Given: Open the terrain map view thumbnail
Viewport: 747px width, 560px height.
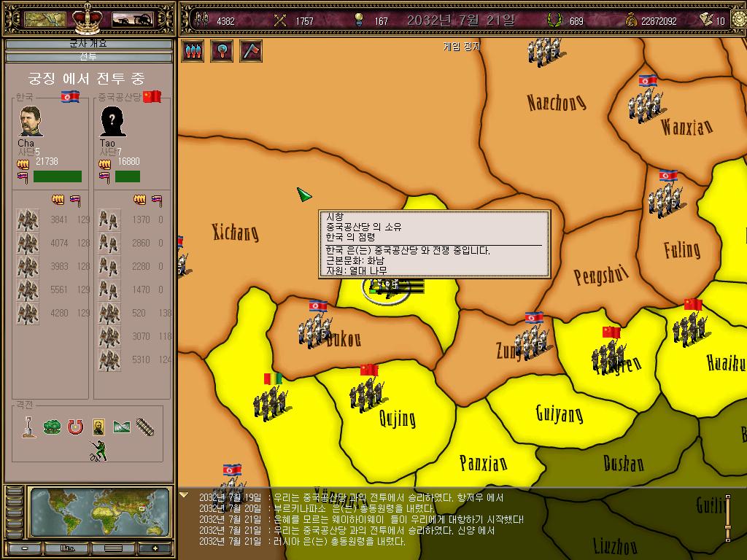Looking at the screenshot, I should point(44,19).
